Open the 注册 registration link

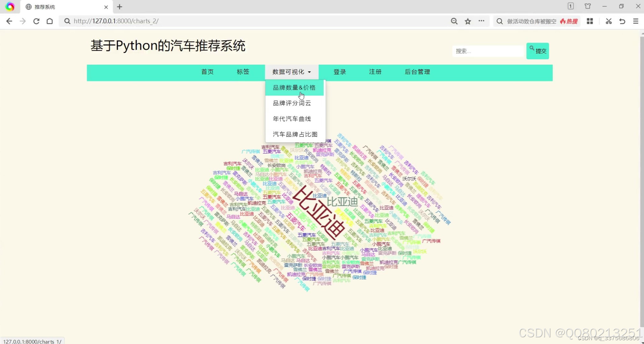tap(375, 72)
